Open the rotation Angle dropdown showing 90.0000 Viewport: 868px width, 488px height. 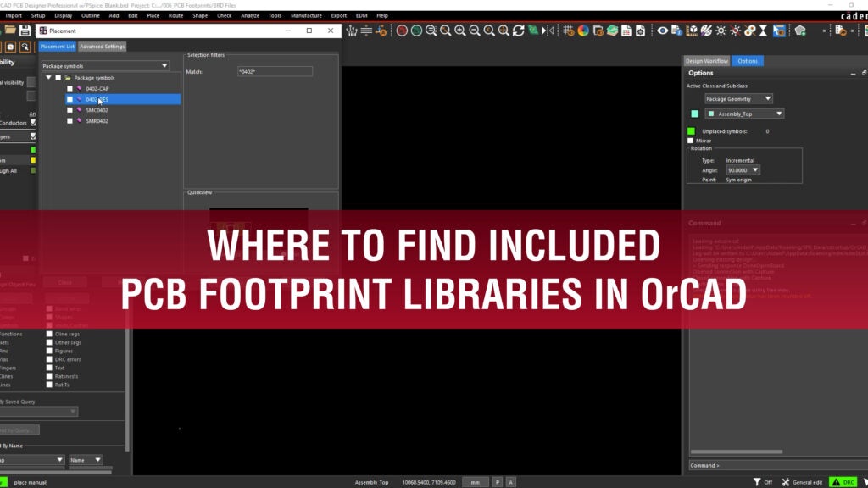743,169
